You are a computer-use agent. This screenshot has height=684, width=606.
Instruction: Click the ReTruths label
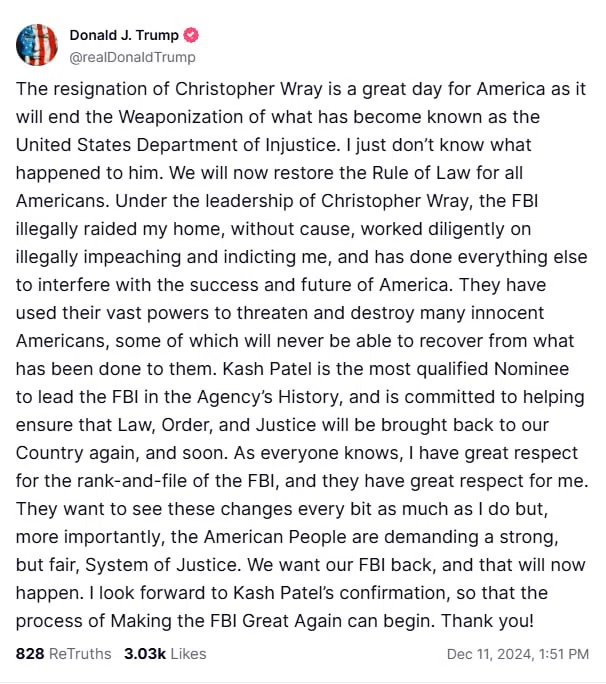(80, 653)
